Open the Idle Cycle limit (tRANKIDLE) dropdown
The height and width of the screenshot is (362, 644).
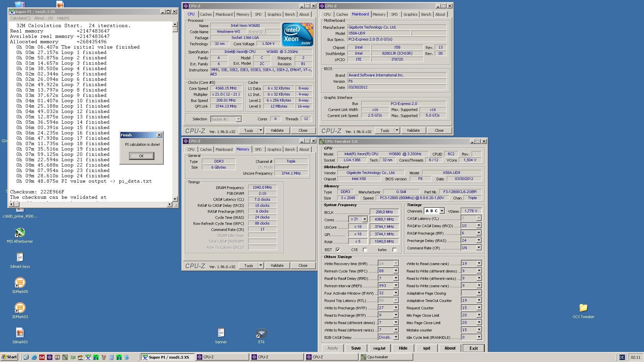click(479, 338)
